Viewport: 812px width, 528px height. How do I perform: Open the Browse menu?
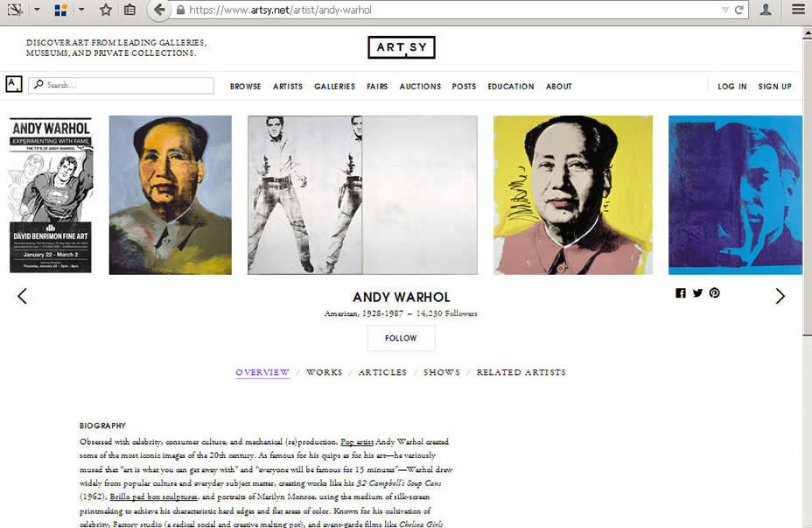(x=246, y=87)
